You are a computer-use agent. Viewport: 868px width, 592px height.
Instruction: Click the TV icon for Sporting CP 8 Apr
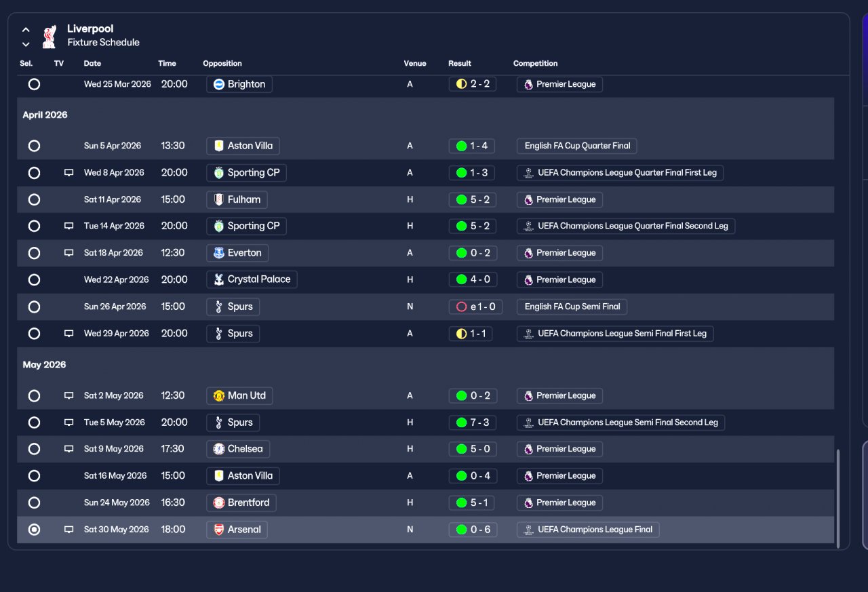(x=68, y=173)
